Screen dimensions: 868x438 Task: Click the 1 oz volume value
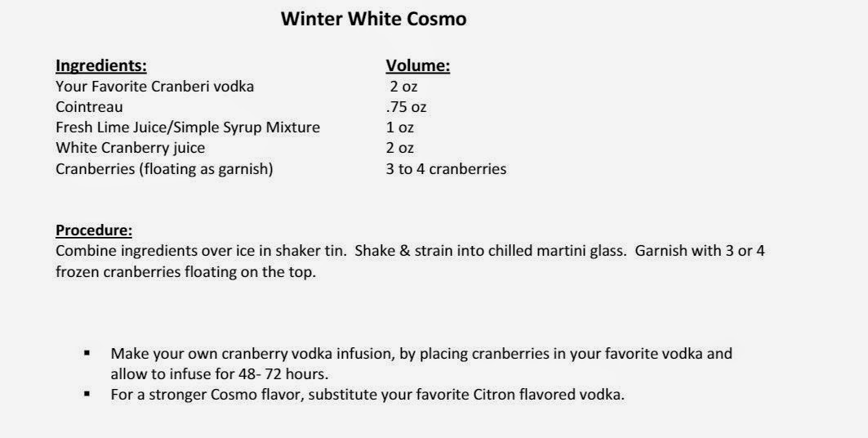point(399,127)
